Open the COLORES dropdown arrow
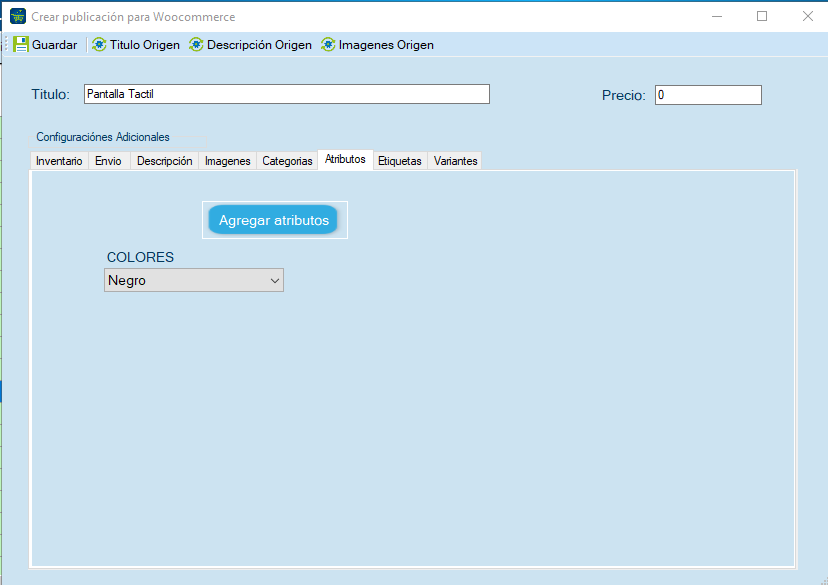Screen dimensions: 828x585 tap(275, 280)
